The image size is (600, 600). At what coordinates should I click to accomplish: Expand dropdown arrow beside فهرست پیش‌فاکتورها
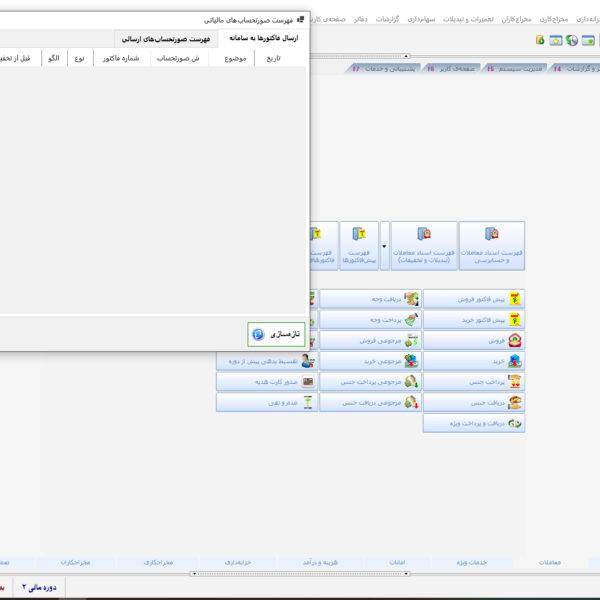[x=385, y=246]
